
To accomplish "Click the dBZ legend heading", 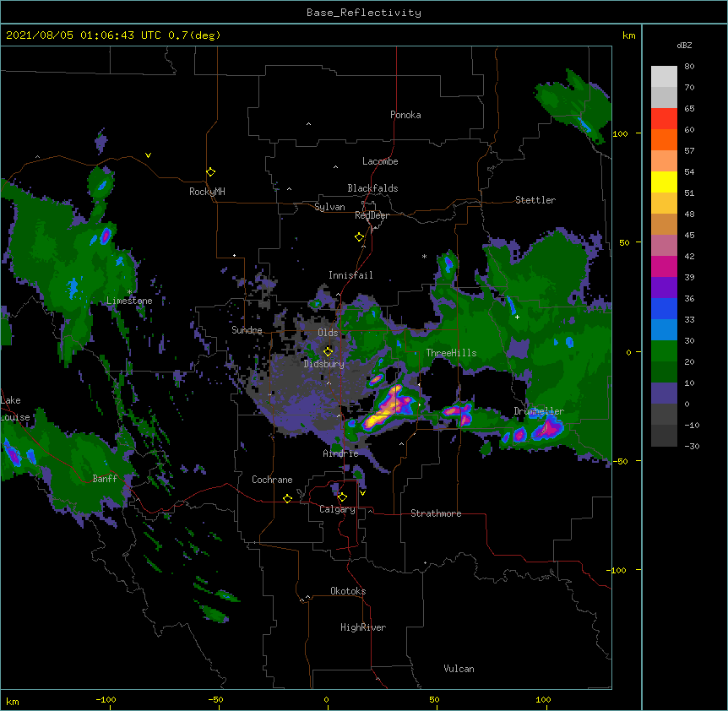I will click(x=684, y=45).
